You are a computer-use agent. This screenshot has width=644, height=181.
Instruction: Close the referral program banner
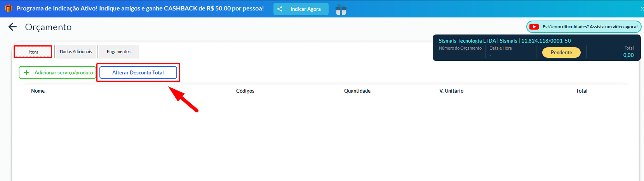[642, 9]
